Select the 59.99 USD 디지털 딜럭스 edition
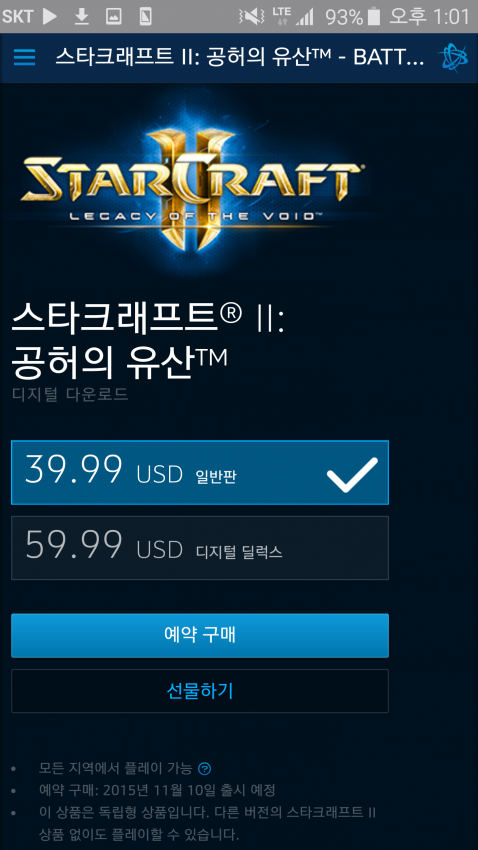The image size is (478, 850). click(x=200, y=548)
